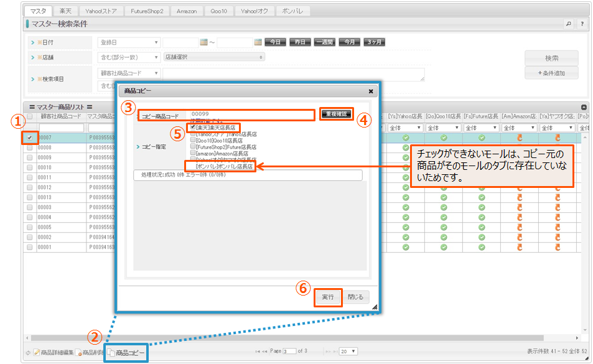Click the +条件追加 button
Screen dimensions: 593x364
[551, 73]
